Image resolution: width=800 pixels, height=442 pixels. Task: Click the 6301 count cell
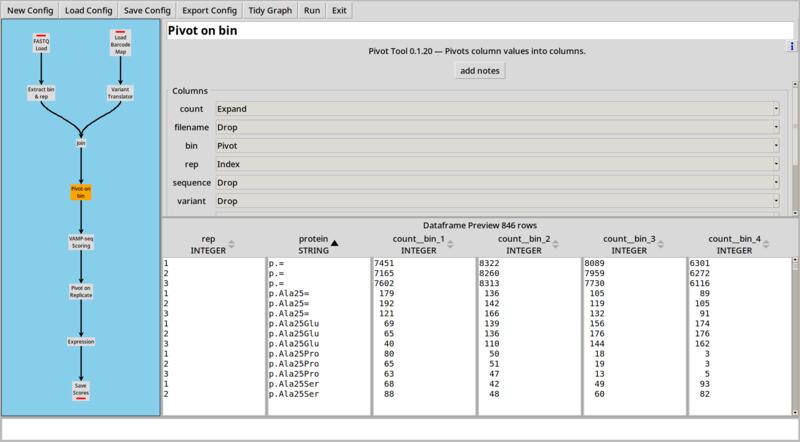[699, 263]
